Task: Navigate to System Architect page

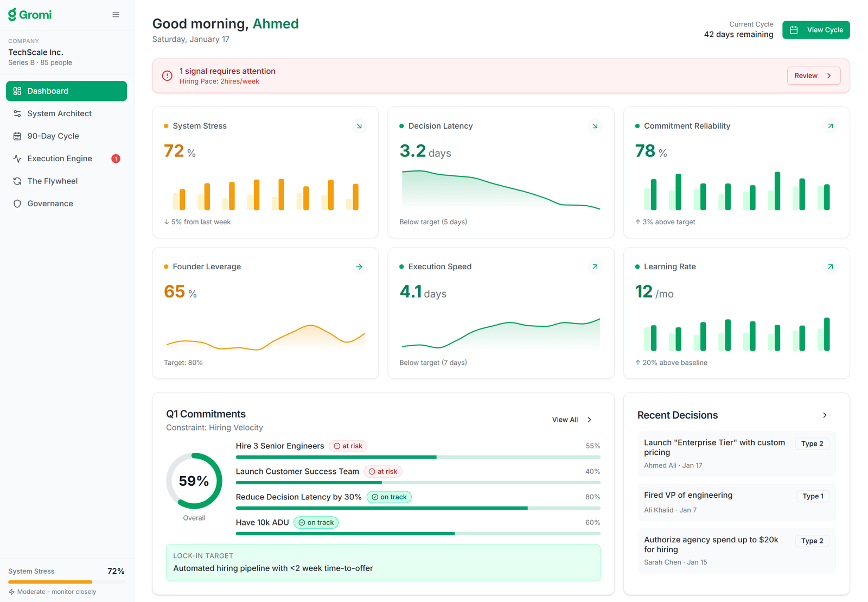Action: (x=60, y=113)
